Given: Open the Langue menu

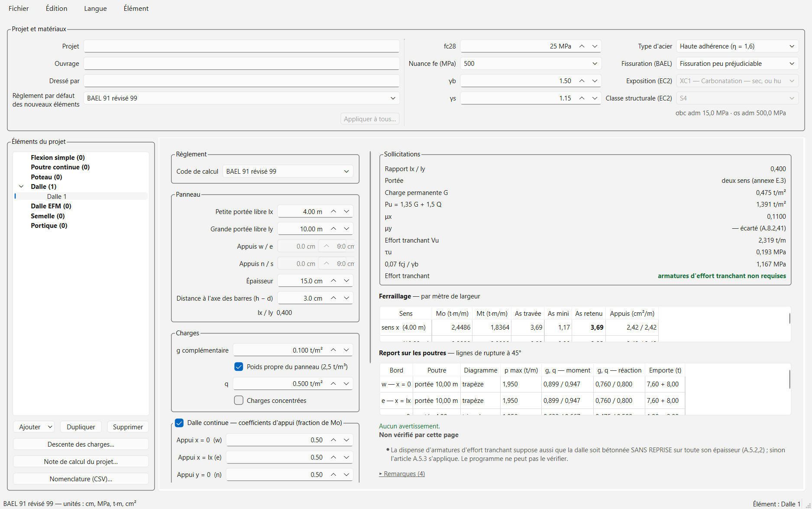Looking at the screenshot, I should tap(95, 9).
